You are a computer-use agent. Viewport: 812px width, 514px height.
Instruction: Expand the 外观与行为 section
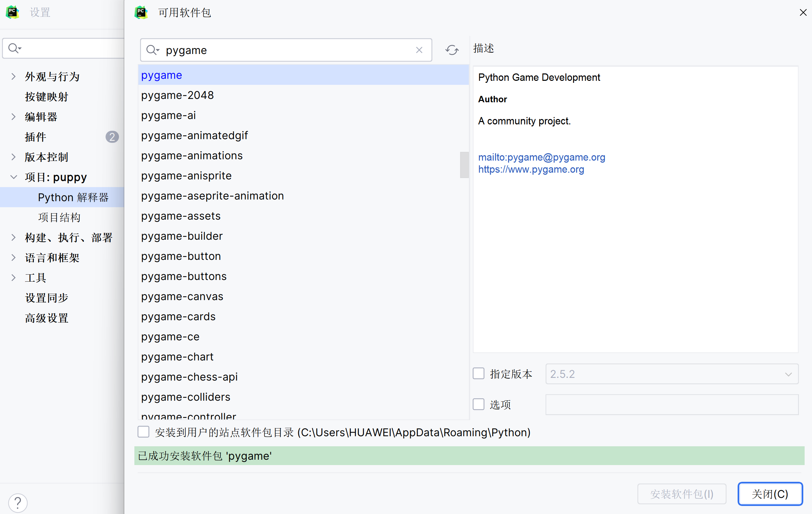(x=13, y=76)
